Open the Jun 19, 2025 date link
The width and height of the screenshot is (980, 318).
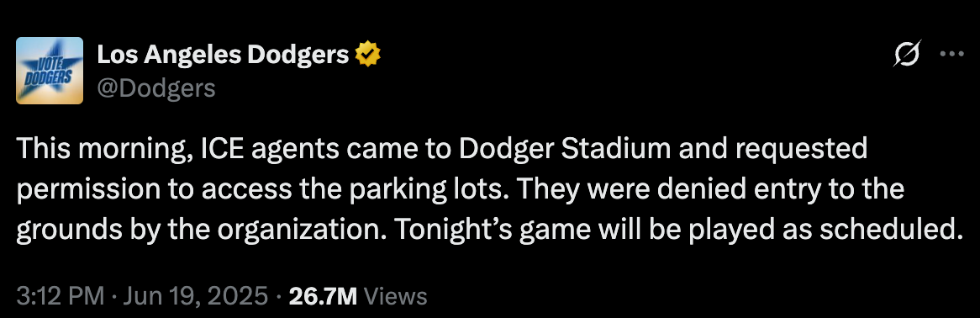coord(195,295)
